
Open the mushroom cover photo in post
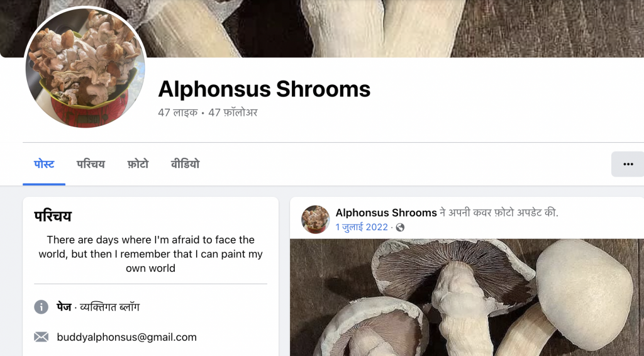pos(467,298)
